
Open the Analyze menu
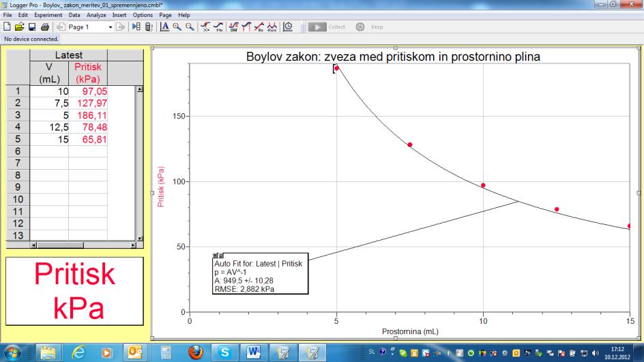click(96, 15)
